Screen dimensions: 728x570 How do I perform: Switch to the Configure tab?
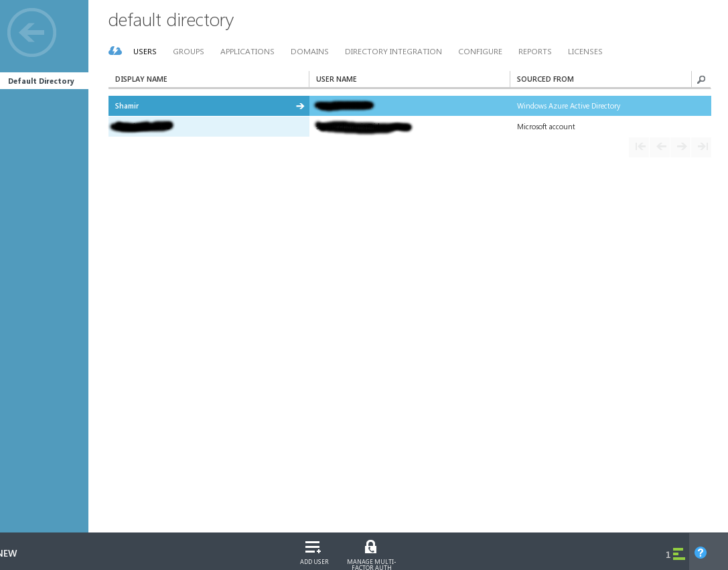coord(480,52)
